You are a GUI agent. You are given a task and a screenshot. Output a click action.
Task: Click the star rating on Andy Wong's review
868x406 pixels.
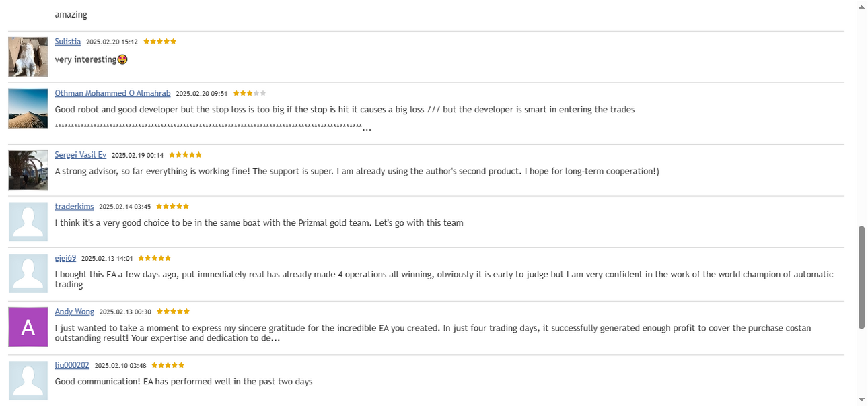173,312
